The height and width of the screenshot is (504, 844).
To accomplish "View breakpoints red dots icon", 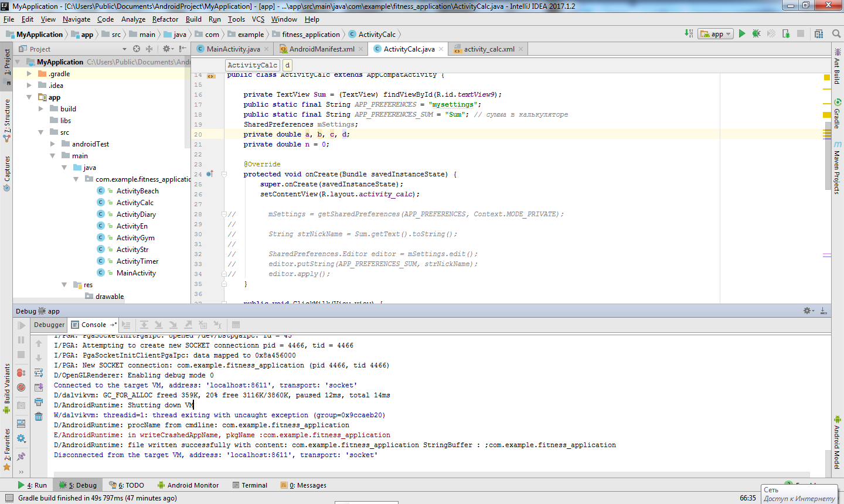I will coord(21,373).
